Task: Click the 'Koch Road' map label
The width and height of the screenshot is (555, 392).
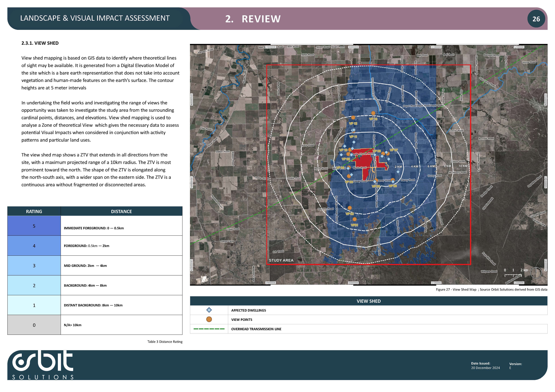Action: tap(308, 145)
